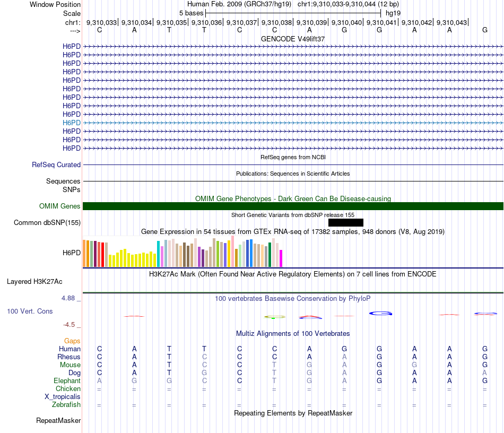Click the Chicken species row label
Viewport: 504px width, 433px height.
point(68,388)
